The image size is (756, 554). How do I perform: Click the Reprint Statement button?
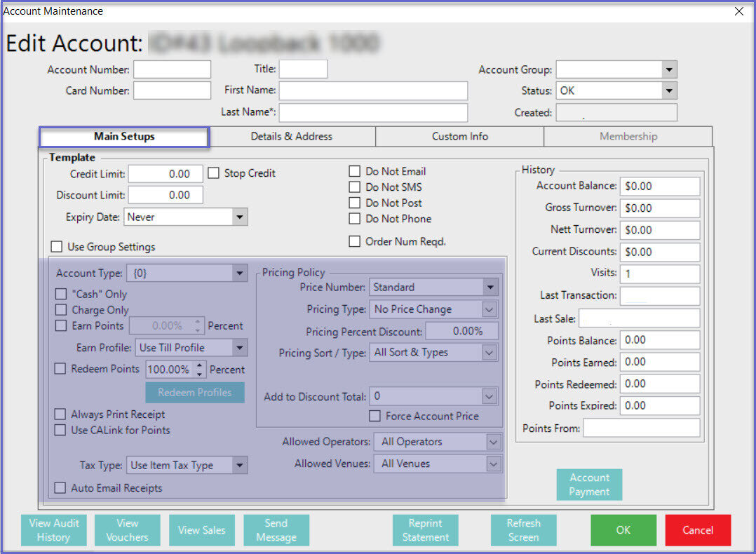tap(425, 530)
